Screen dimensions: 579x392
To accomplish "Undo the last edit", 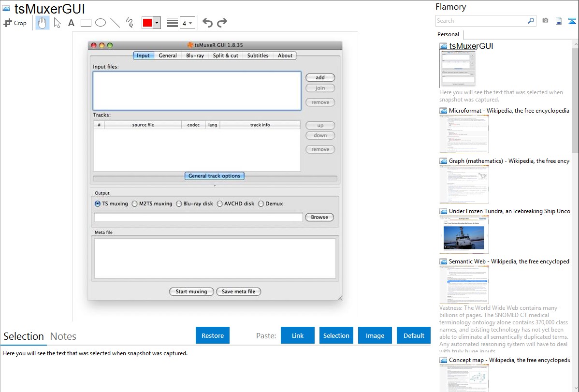I will click(207, 23).
